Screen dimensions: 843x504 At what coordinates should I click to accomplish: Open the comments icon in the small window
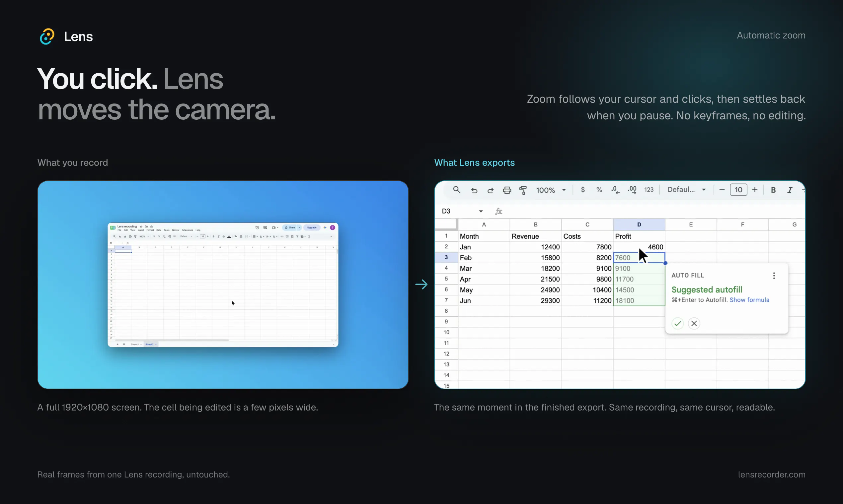pyautogui.click(x=265, y=227)
